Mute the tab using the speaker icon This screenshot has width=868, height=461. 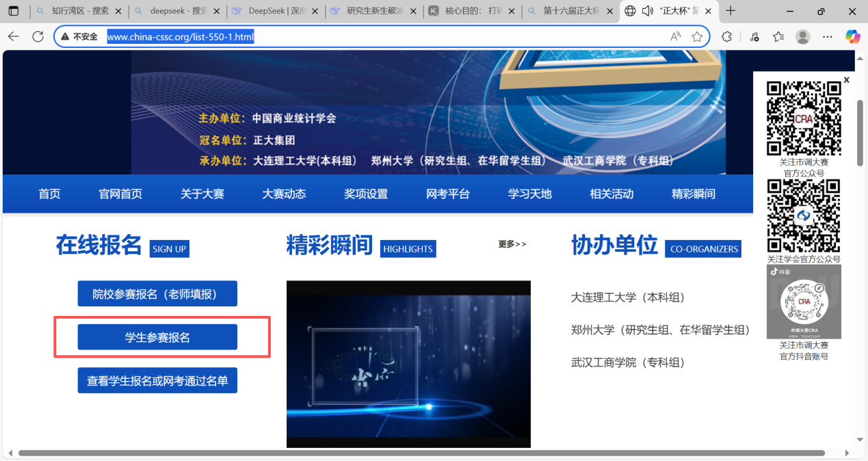tap(646, 11)
